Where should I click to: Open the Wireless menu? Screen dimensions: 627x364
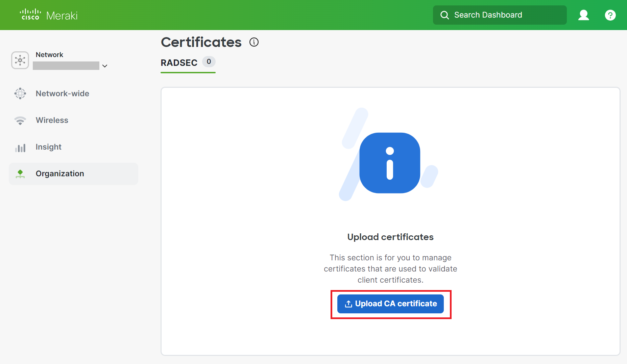[52, 120]
